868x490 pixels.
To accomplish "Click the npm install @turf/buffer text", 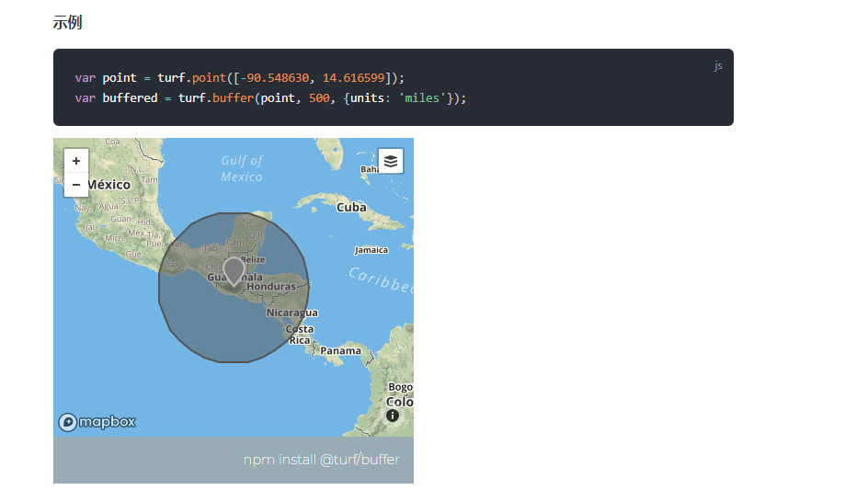I will pos(321,460).
